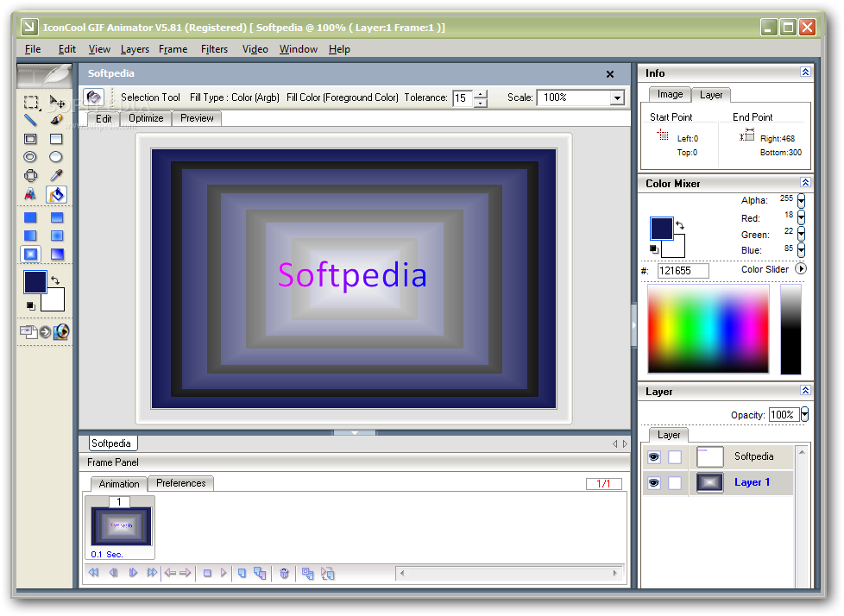Increase the Tolerance value

481,94
